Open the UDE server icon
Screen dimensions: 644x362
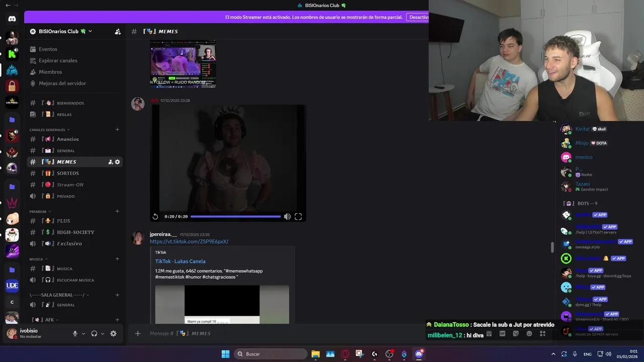click(12, 286)
